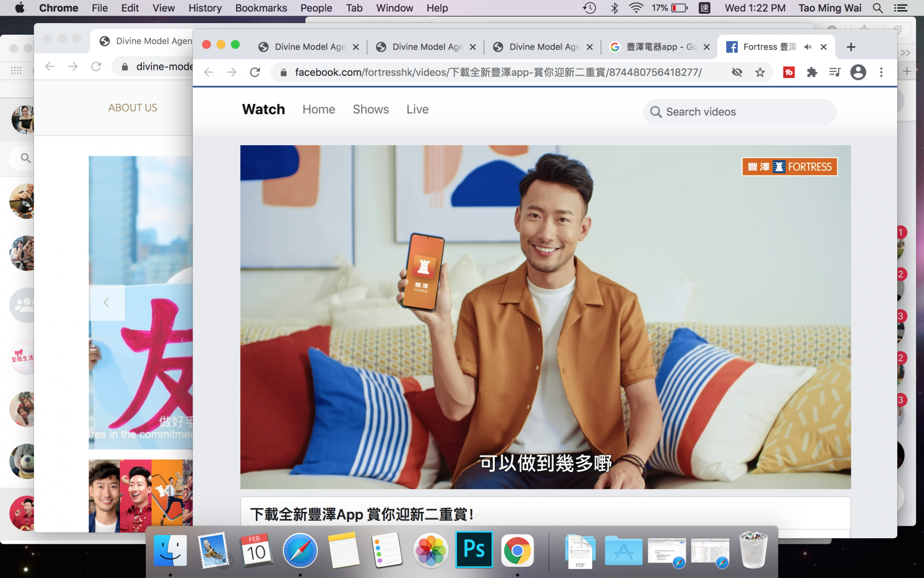Viewport: 924px width, 578px height.
Task: Open model photo thumbnails in Divine window
Action: click(140, 496)
